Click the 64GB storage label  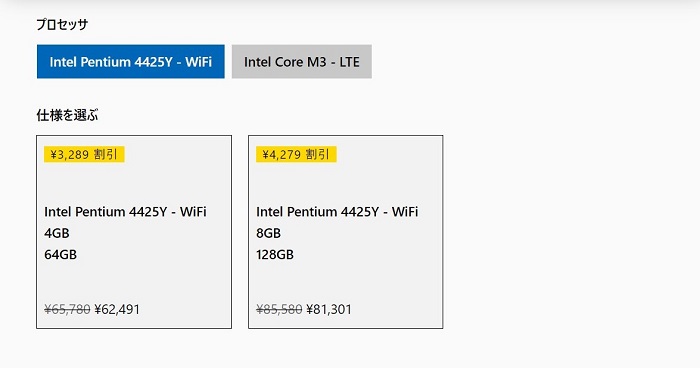60,255
